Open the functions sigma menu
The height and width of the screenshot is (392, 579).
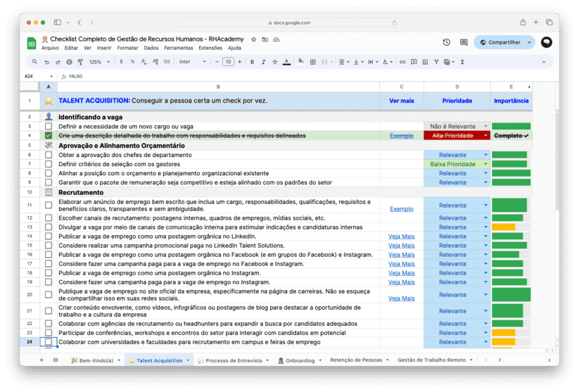coord(462,62)
